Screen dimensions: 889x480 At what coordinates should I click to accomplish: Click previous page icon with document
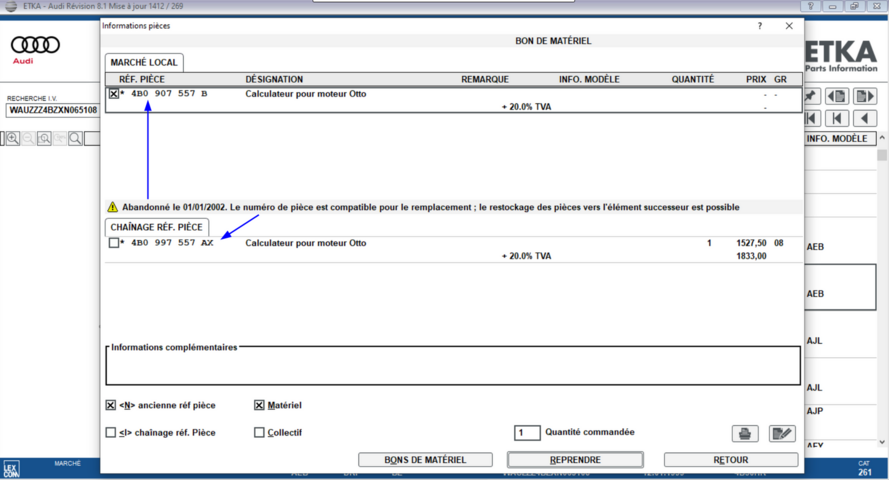(x=837, y=96)
